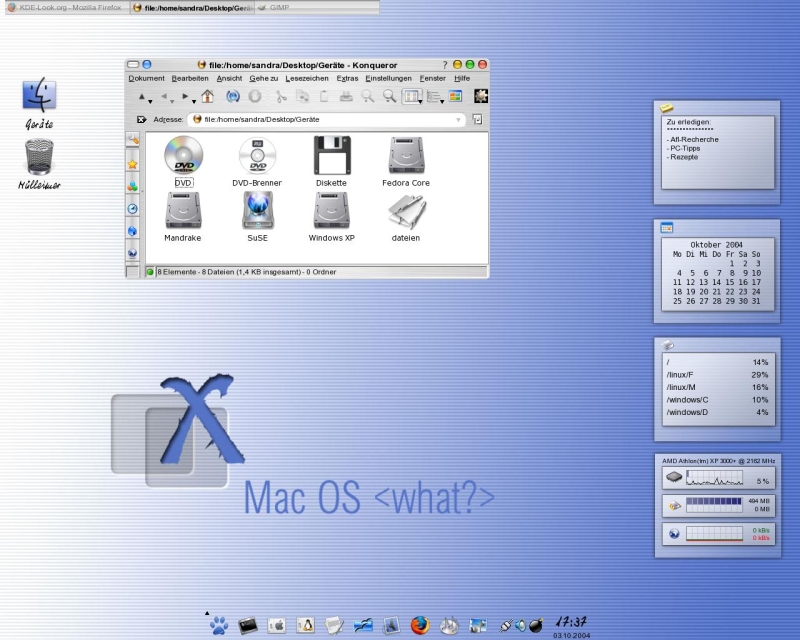Open the Extras menu

347,78
